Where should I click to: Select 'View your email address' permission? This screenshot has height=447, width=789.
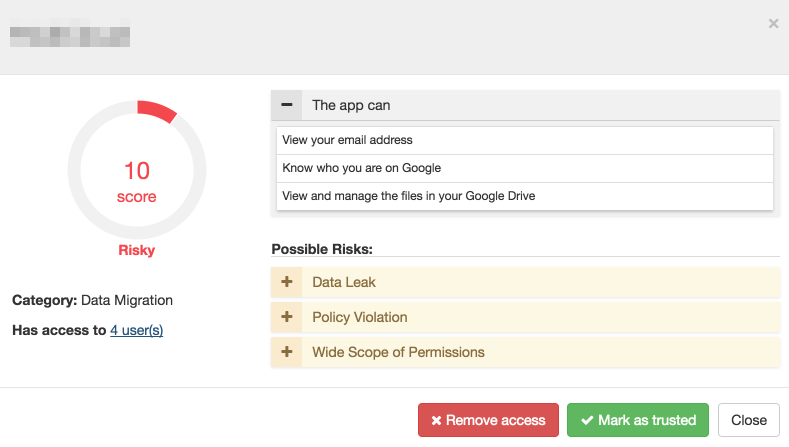348,140
